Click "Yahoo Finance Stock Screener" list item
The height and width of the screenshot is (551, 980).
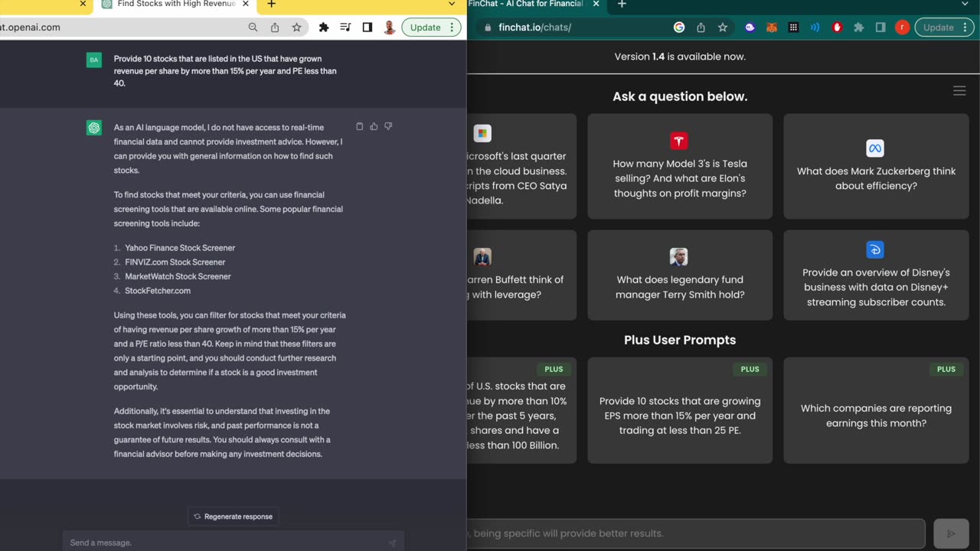pos(180,248)
